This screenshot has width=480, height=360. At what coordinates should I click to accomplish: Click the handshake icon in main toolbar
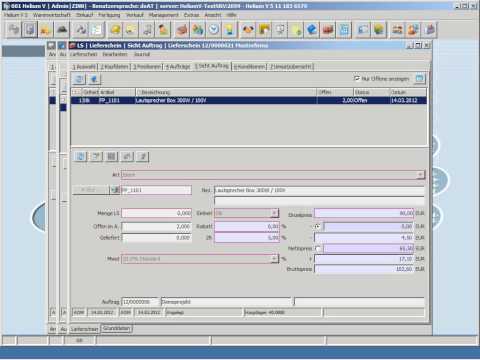(x=248, y=30)
